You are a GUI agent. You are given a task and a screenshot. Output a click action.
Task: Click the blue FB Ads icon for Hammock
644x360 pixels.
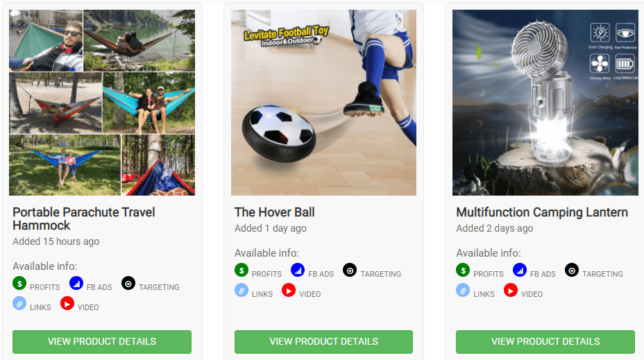76,283
